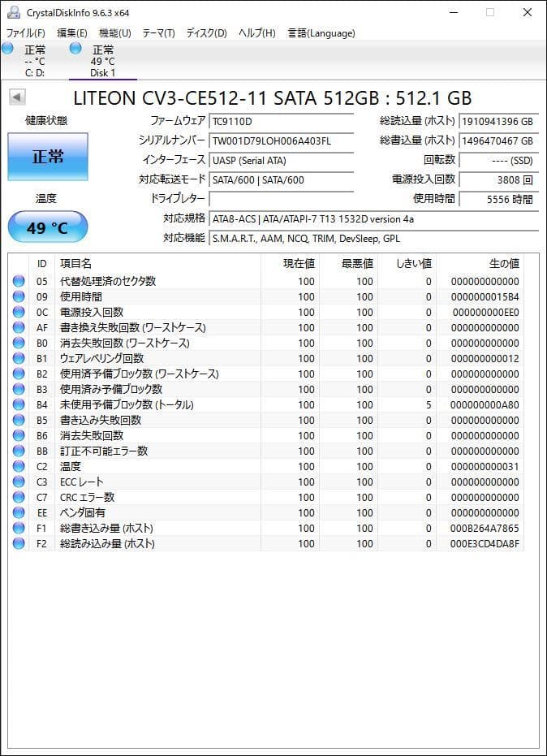Click status circle for AF 書き換え失敗回数 row
The width and height of the screenshot is (547, 756).
tap(19, 327)
